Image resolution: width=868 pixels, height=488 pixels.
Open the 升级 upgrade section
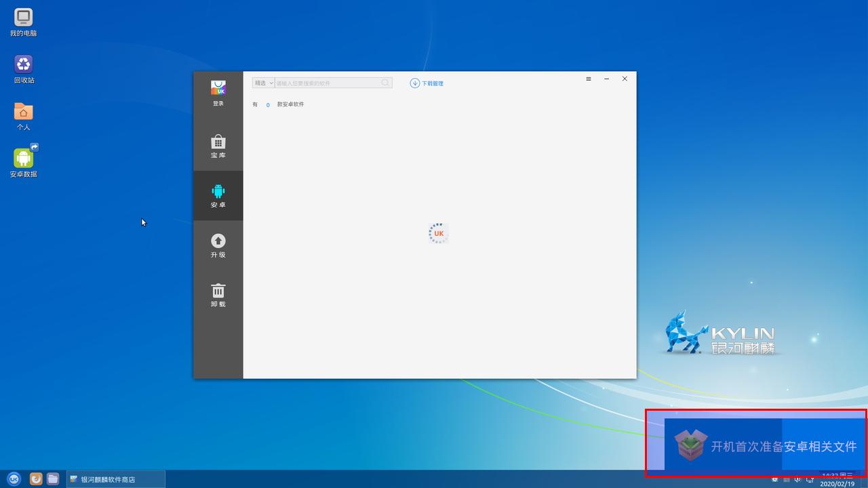[x=218, y=245]
